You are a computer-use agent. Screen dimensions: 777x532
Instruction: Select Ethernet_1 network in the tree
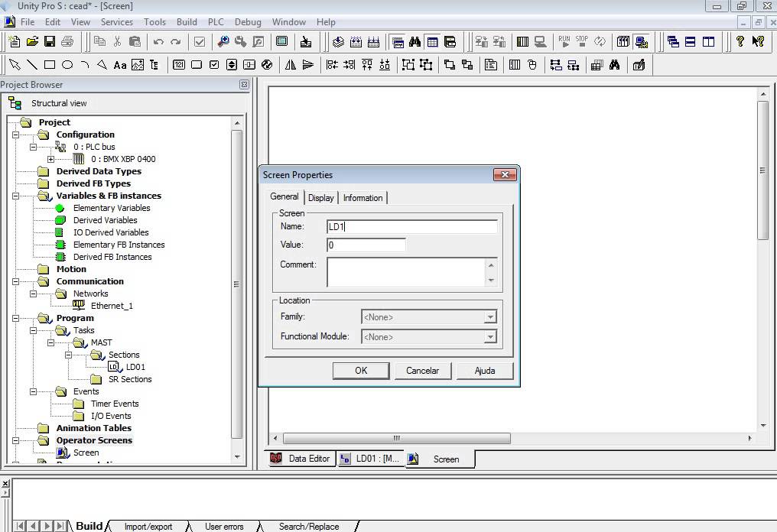[x=112, y=306]
